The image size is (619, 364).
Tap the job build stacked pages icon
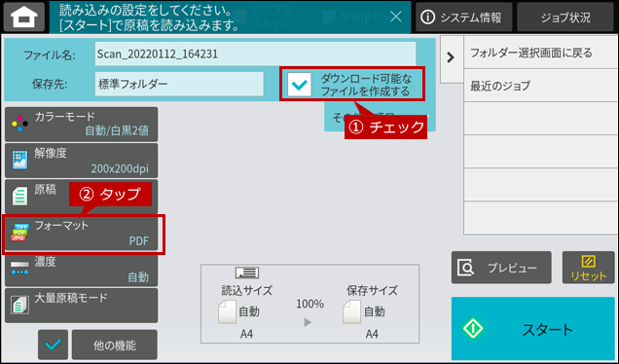point(19,306)
